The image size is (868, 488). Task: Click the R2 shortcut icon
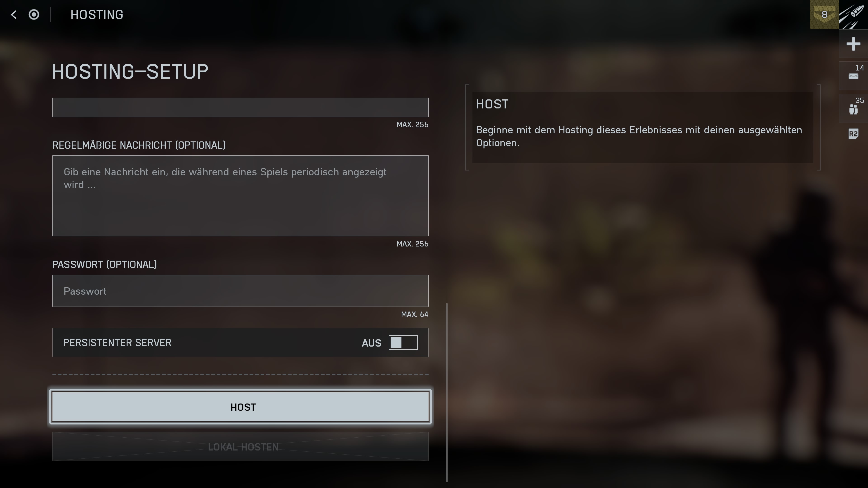pos(853,134)
